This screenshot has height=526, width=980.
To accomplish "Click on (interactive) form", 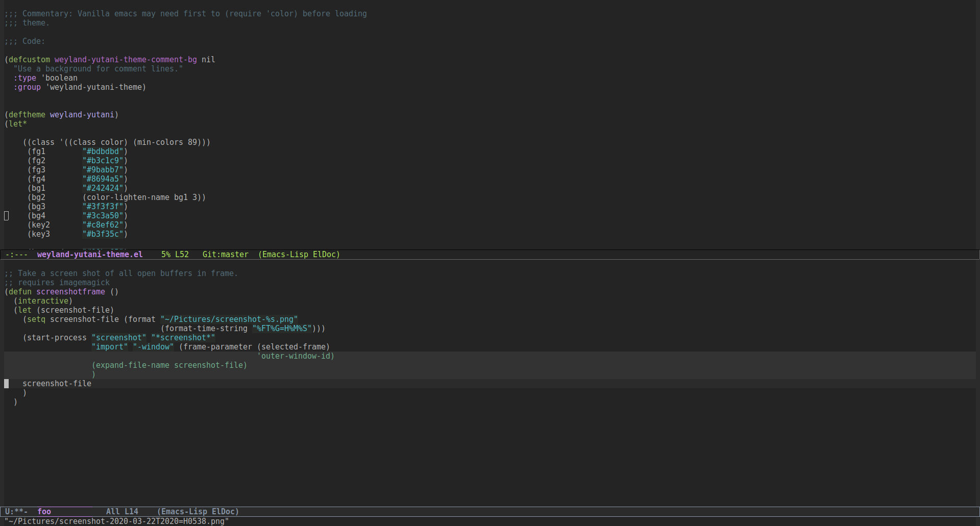I will coord(43,300).
